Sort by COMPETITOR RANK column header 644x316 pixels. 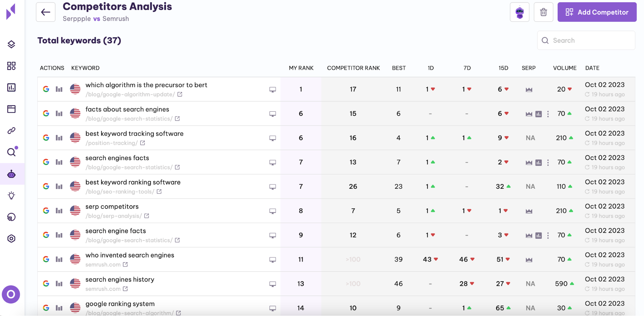[x=353, y=68]
